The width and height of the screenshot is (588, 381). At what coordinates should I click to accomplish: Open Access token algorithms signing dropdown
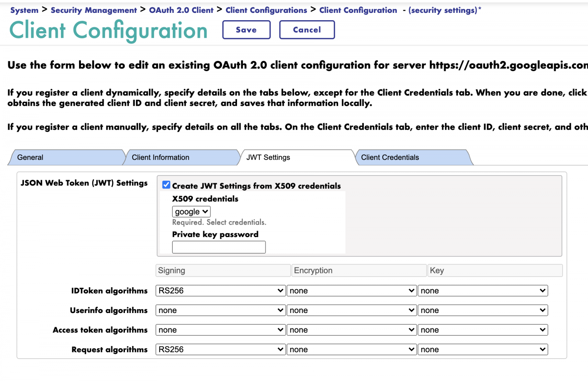pos(220,330)
